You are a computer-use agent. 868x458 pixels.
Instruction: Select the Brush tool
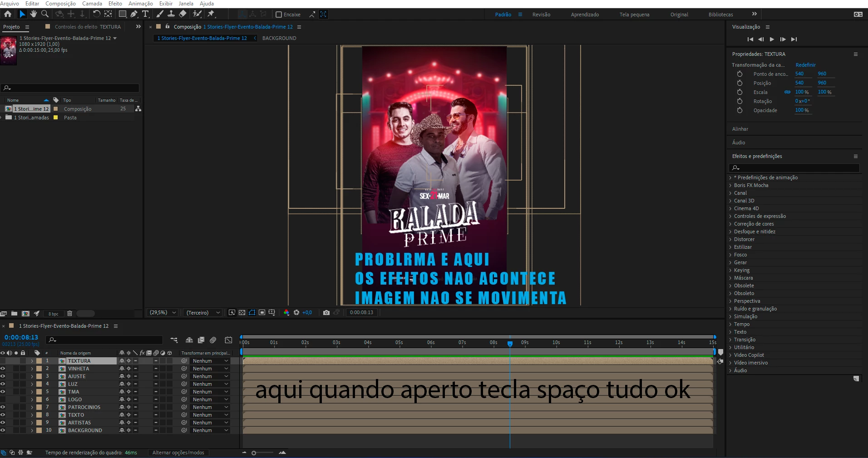point(160,14)
